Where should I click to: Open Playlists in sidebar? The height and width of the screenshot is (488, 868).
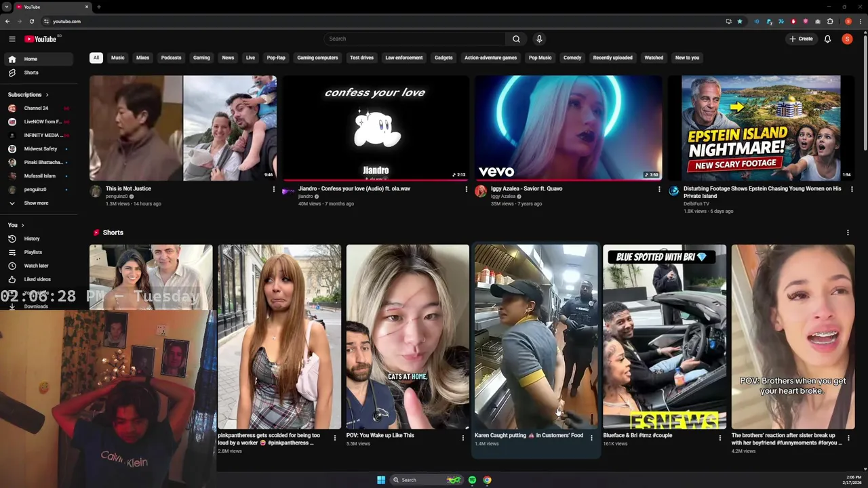click(x=38, y=252)
